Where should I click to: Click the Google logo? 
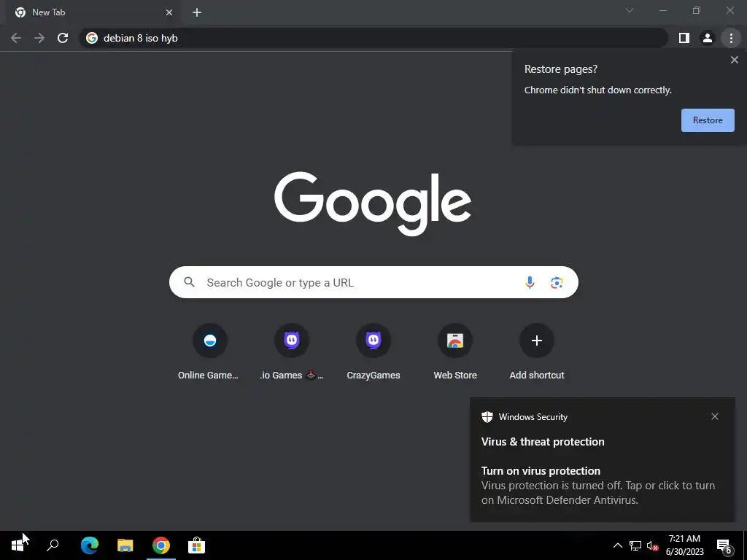pos(373,203)
